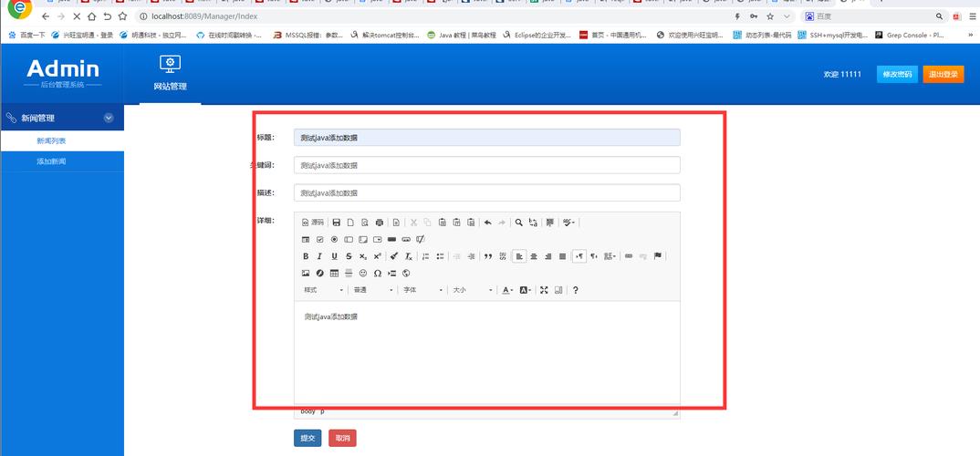Click the Select All icon in the editor
Image resolution: width=980 pixels, height=456 pixels.
(x=550, y=223)
